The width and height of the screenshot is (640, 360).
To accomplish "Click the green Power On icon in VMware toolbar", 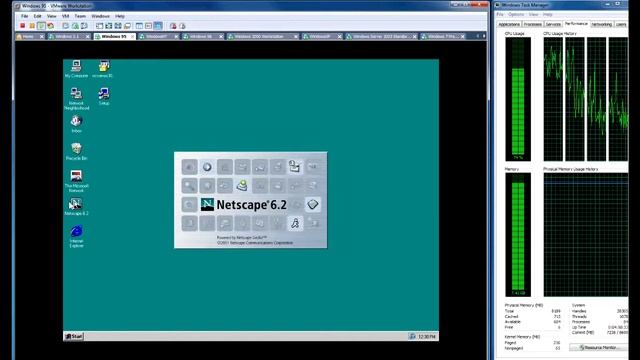I will [x=41, y=26].
